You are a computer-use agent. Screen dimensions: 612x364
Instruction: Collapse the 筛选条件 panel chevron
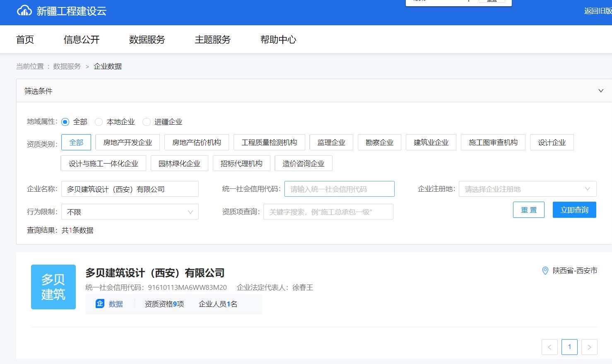point(601,91)
